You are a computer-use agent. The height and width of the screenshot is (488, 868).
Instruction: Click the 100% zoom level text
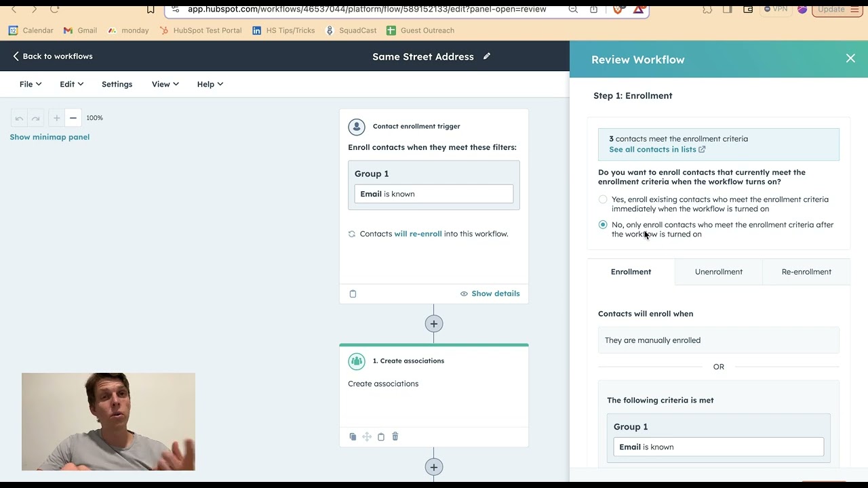pyautogui.click(x=94, y=118)
